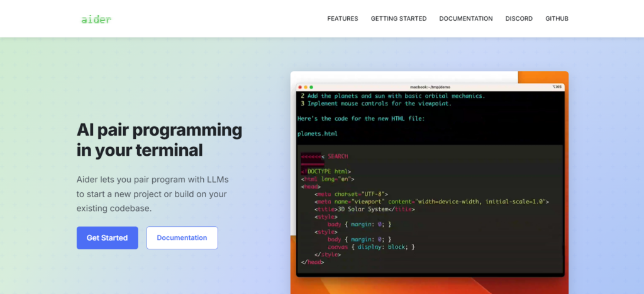Open Documentation from the top navigation bar
Viewport: 644px width, 294px height.
466,19
